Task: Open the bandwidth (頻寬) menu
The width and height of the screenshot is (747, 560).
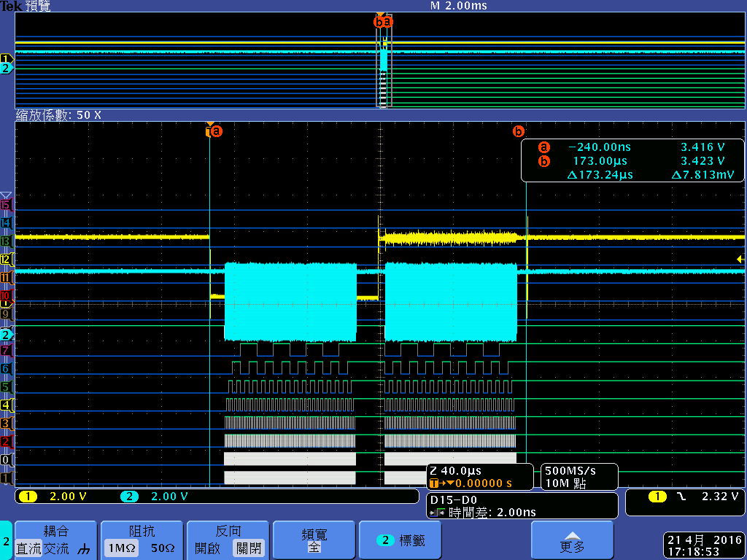Action: point(314,540)
